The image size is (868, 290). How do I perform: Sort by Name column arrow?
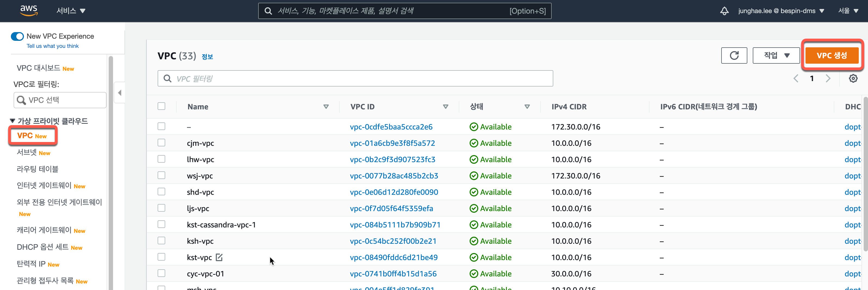[326, 107]
